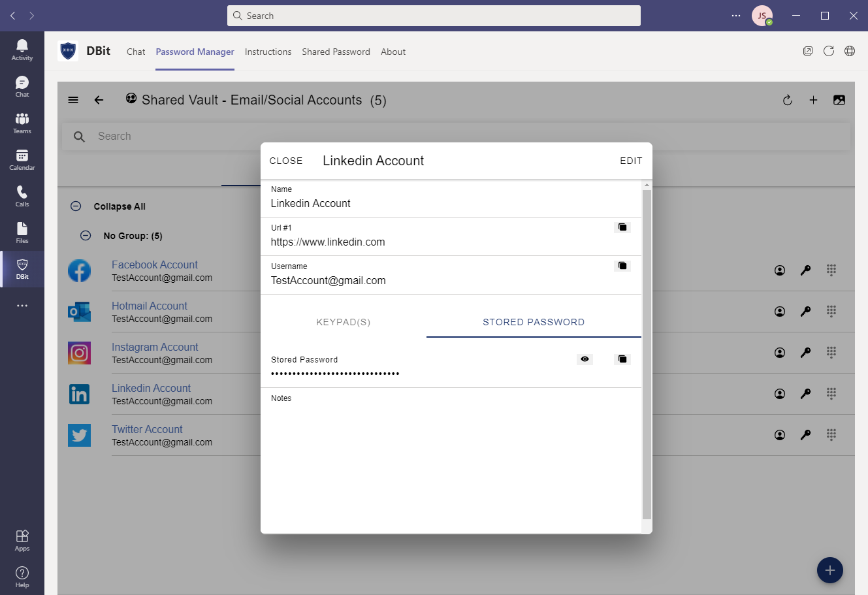Open Files in the Teams sidebar
The height and width of the screenshot is (595, 868).
click(22, 233)
